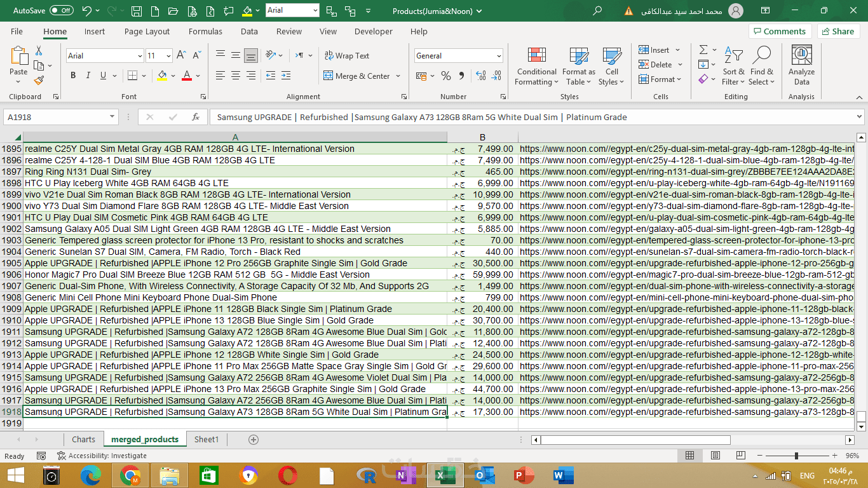Increase the cell indent

287,76
